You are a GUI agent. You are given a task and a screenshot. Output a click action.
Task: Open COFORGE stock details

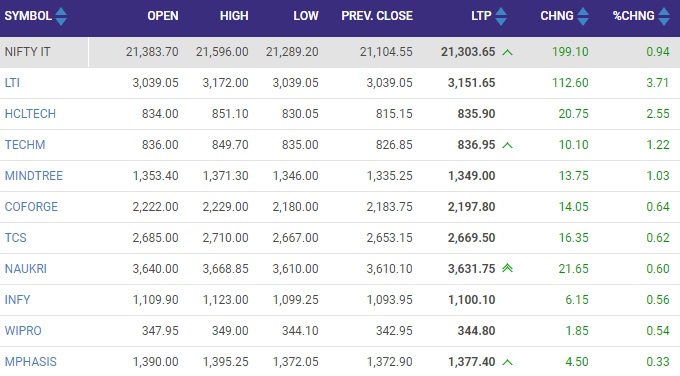pyautogui.click(x=31, y=207)
